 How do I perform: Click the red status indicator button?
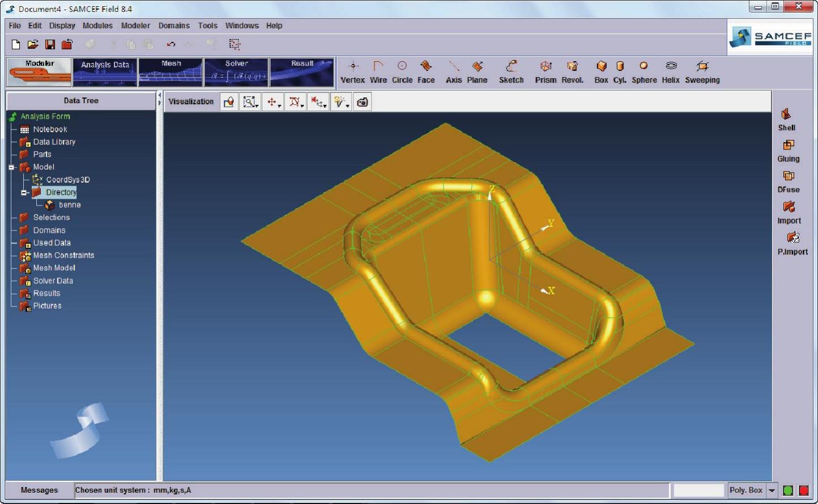coord(804,490)
